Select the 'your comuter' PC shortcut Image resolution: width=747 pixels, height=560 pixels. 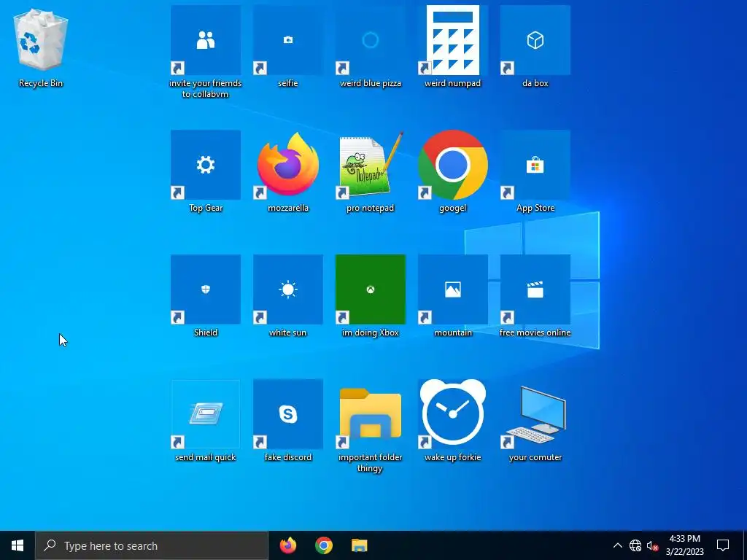tap(535, 420)
